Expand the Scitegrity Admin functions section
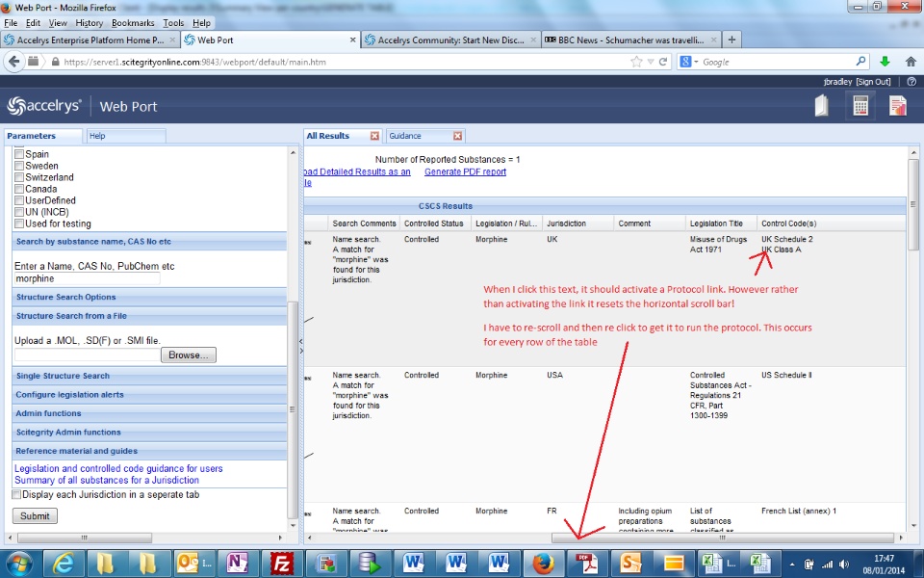 pos(149,433)
